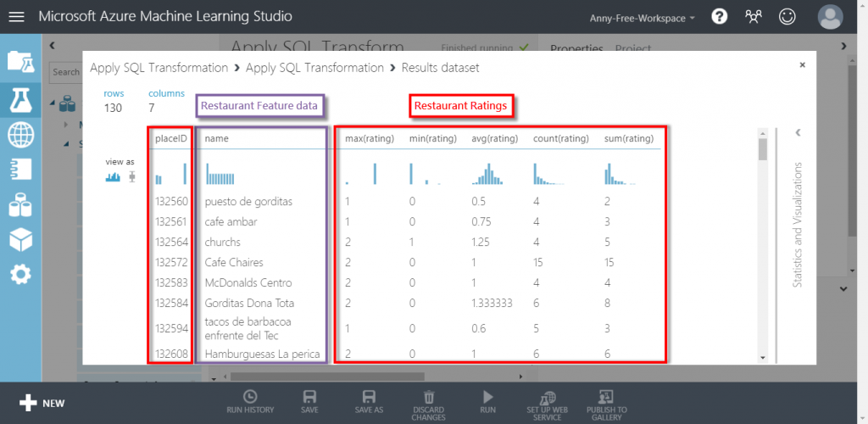Click the columns count label
868x424 pixels.
(x=167, y=93)
